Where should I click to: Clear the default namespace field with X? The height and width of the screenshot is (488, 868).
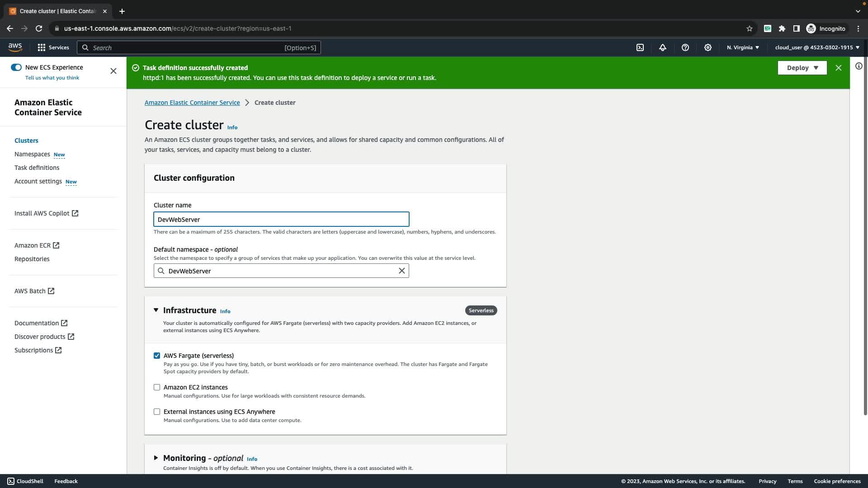click(x=401, y=271)
